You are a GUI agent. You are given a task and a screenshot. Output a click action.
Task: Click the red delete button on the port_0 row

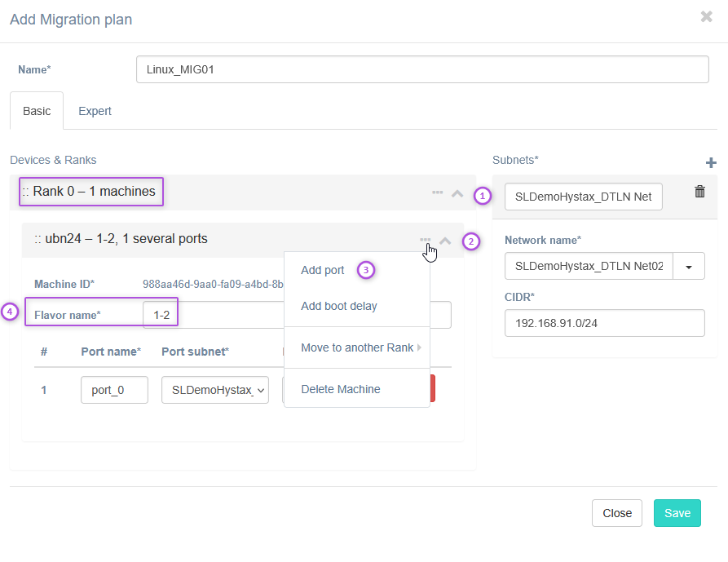(433, 389)
